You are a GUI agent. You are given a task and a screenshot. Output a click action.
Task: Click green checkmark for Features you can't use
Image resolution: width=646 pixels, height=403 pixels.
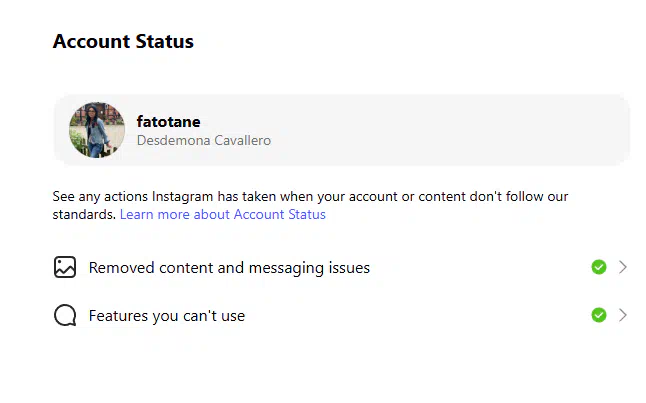point(599,315)
